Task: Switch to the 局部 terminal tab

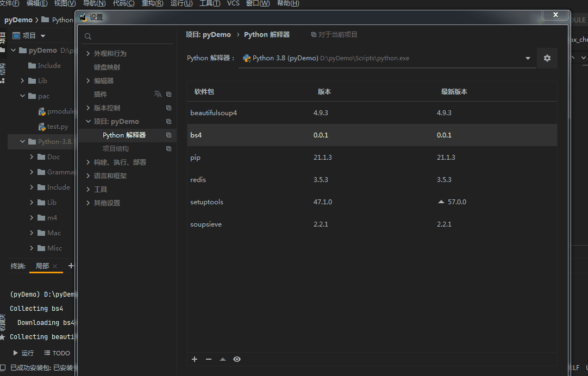Action: click(x=42, y=266)
